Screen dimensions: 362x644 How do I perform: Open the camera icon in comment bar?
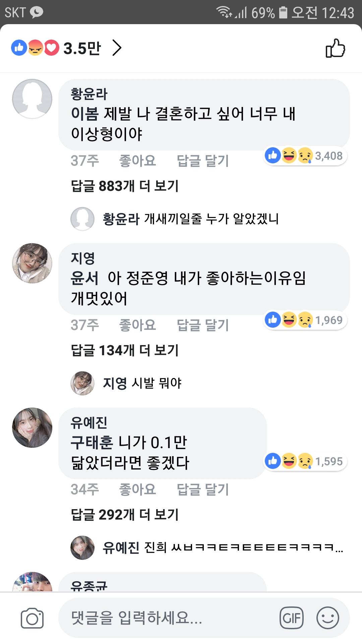click(x=32, y=618)
